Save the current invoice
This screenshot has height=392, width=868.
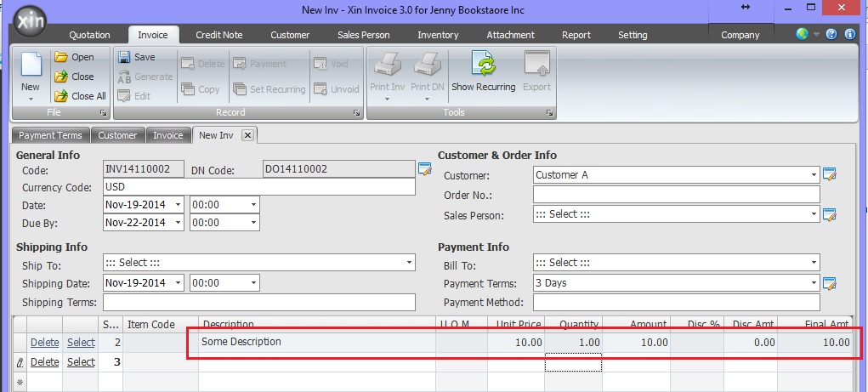pyautogui.click(x=136, y=57)
